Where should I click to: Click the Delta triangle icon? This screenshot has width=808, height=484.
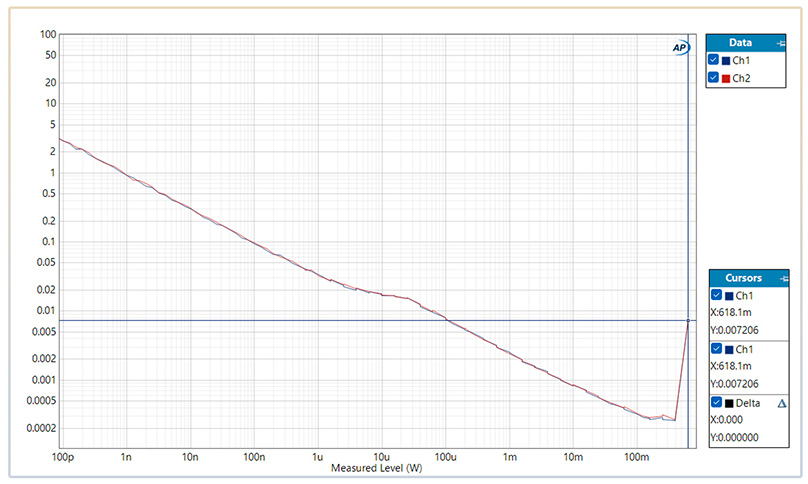(782, 403)
